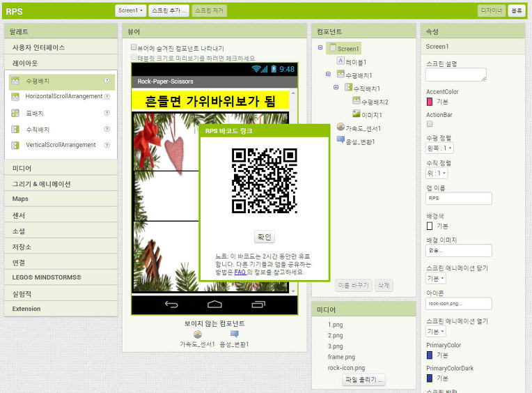Open the 저장소 palette section
The image size is (532, 393).
click(x=61, y=247)
